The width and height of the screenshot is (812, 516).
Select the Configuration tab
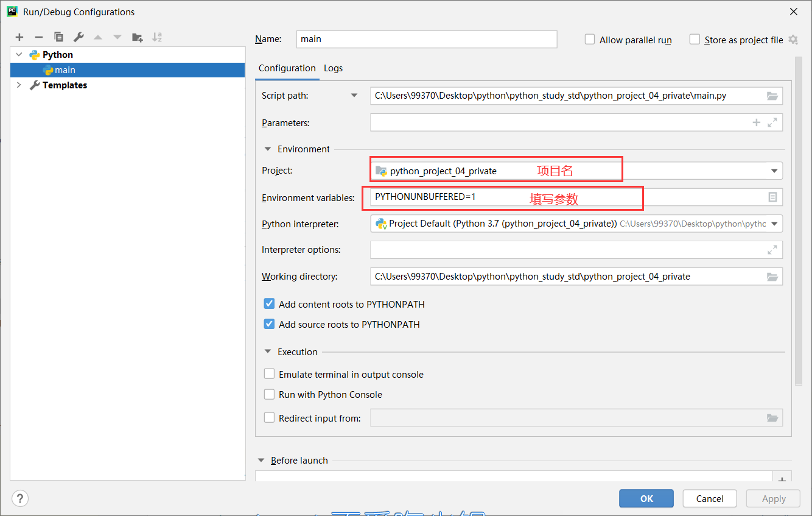pyautogui.click(x=287, y=68)
